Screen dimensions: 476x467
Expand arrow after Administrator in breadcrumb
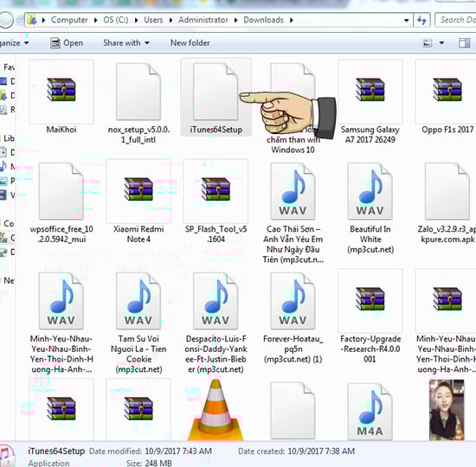coord(236,21)
